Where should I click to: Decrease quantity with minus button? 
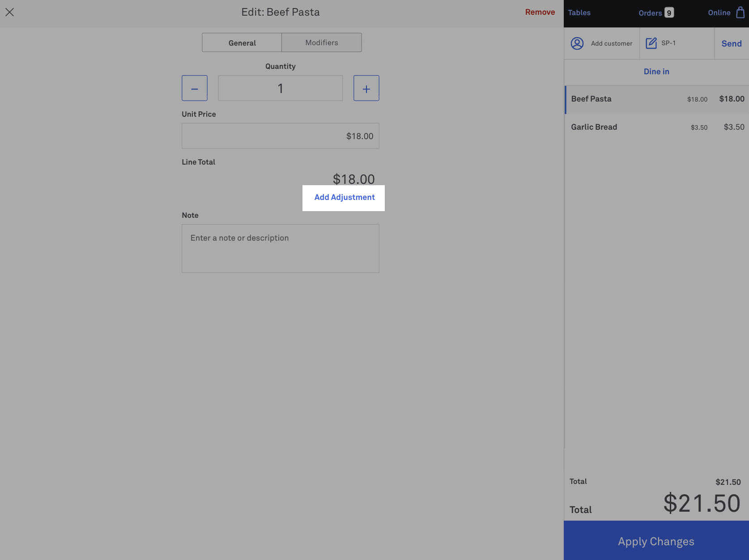coord(195,88)
